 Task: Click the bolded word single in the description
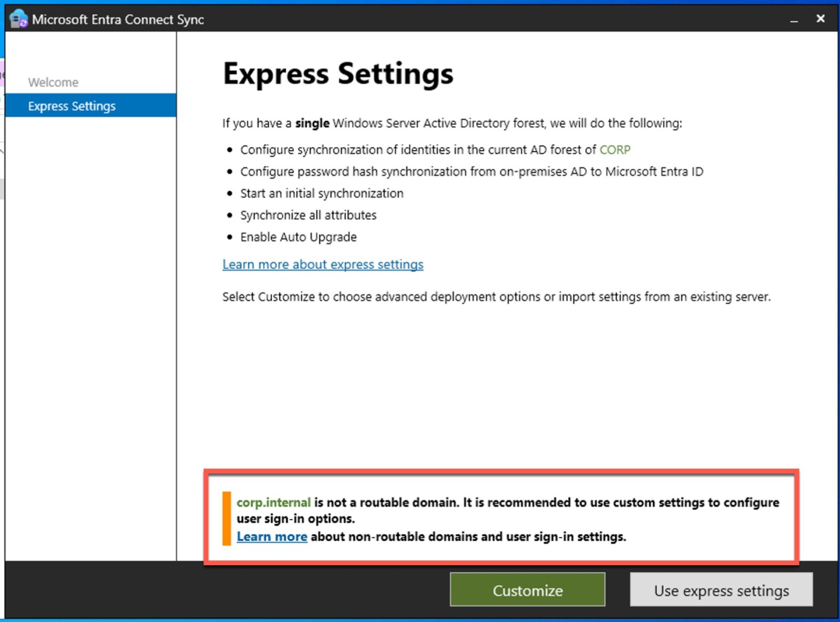point(312,123)
